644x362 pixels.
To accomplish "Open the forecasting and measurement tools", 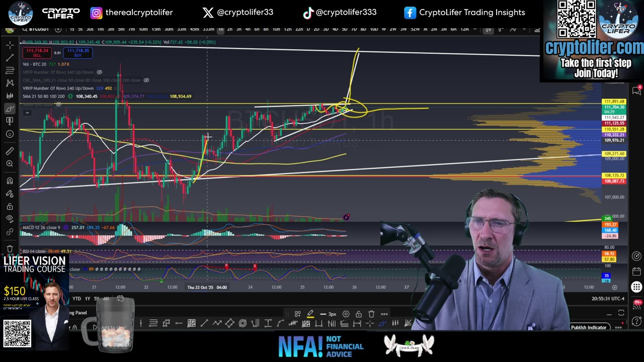I will pyautogui.click(x=10, y=96).
